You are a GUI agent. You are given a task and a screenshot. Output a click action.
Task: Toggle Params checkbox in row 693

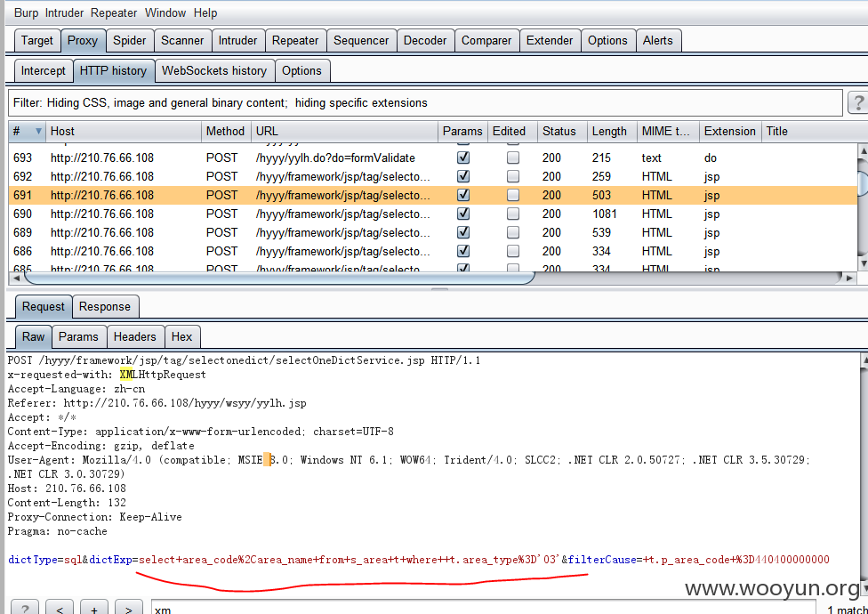tap(463, 158)
